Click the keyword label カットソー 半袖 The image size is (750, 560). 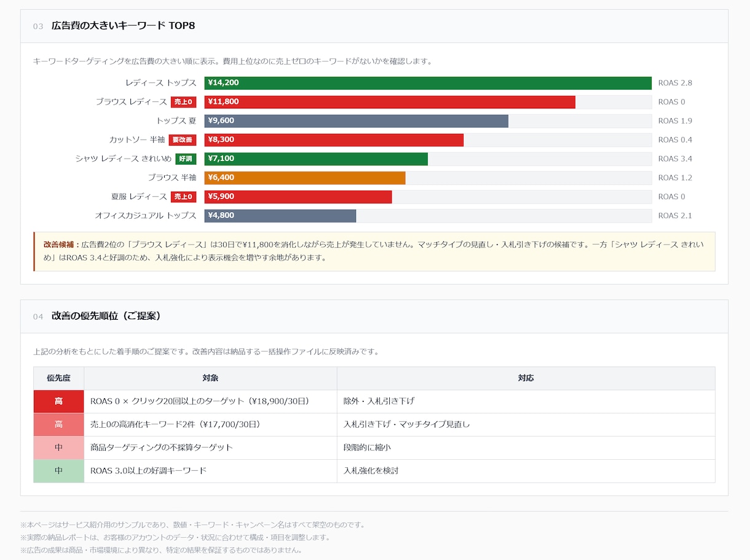pos(137,140)
